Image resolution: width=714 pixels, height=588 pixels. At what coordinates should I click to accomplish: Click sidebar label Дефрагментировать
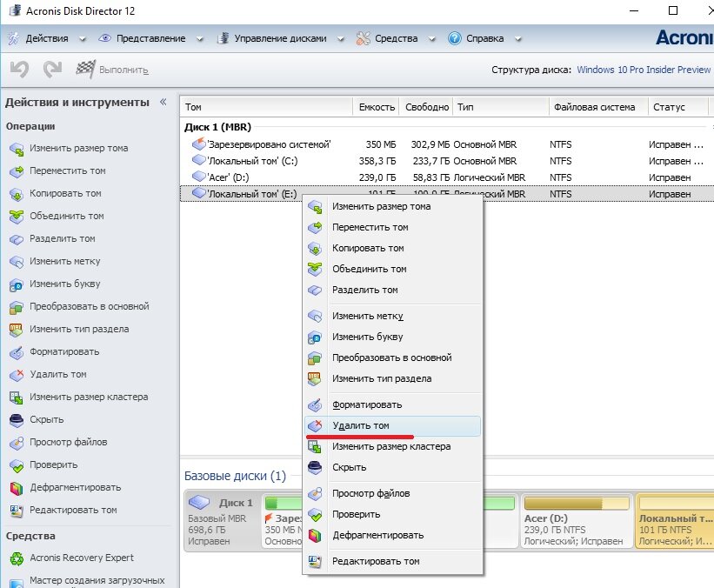coord(75,487)
